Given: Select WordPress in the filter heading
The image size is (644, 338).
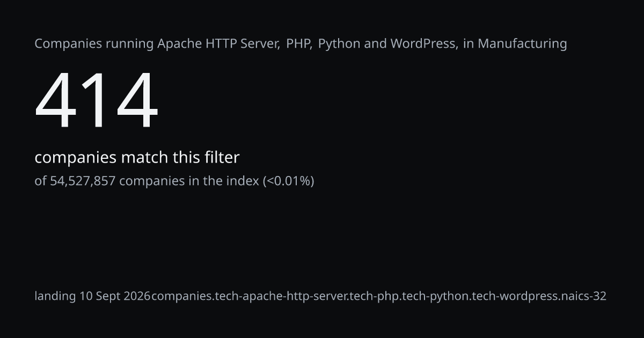Looking at the screenshot, I should (423, 43).
